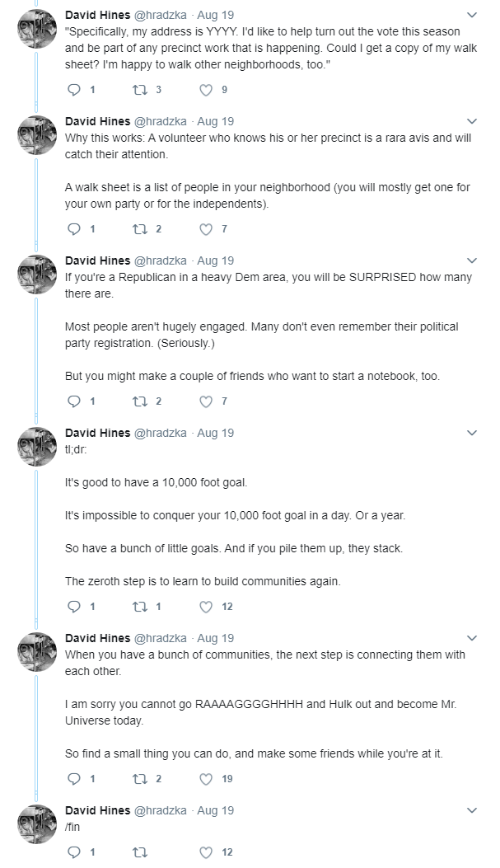Like the 'tl;dr' tweet with 12 likes
Viewport: 500px width, 868px height.
[x=206, y=607]
